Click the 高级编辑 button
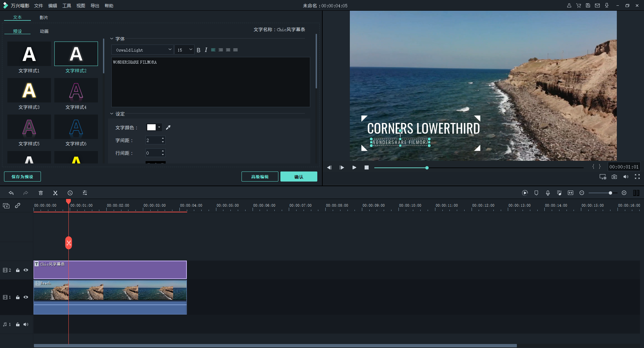 260,177
